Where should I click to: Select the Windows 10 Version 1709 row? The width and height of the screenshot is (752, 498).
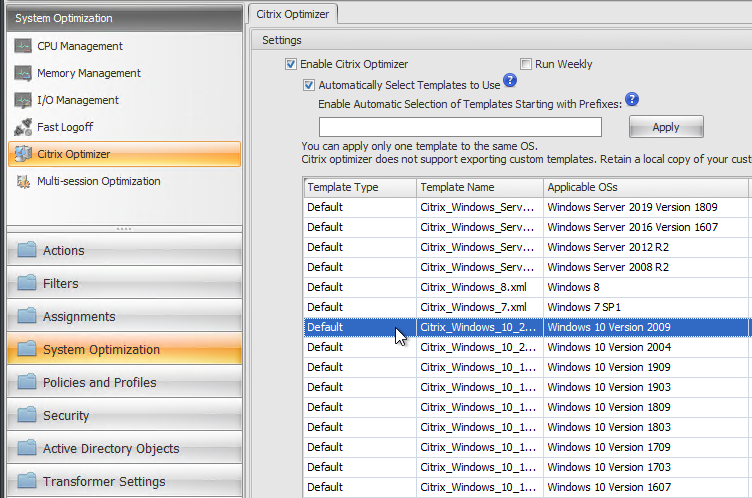pyautogui.click(x=526, y=447)
